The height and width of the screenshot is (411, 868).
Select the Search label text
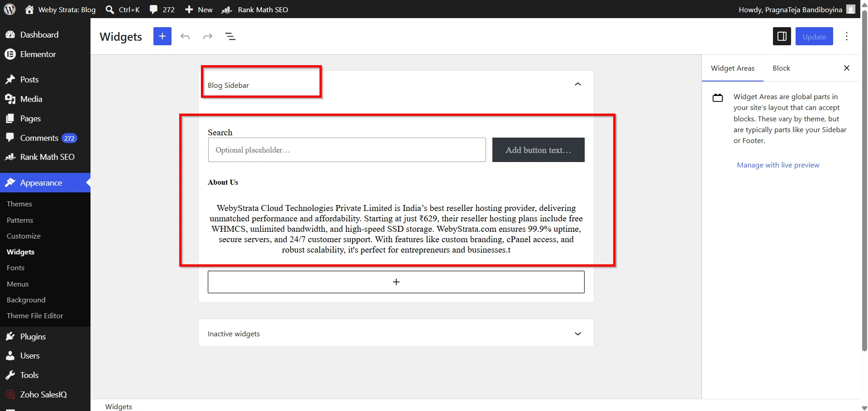[220, 133]
